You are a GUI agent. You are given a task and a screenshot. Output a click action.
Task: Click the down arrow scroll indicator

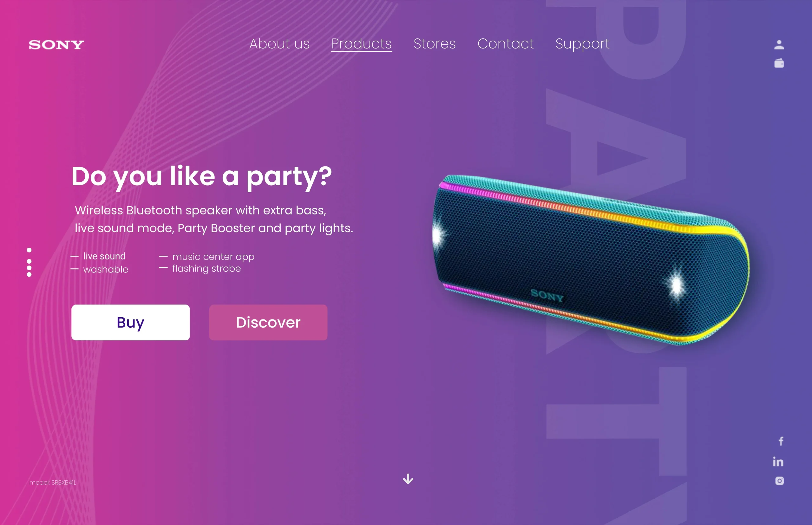click(408, 479)
